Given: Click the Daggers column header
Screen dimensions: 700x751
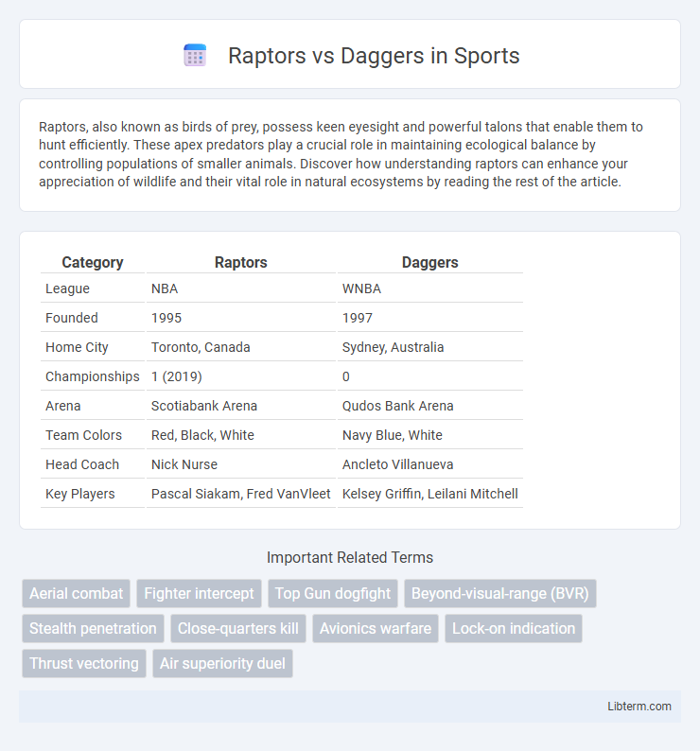Looking at the screenshot, I should [x=430, y=262].
